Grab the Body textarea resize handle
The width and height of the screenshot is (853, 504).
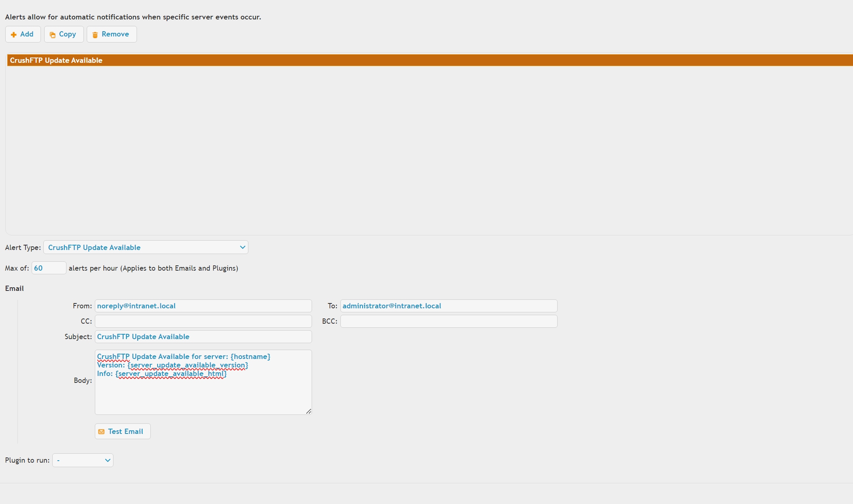tap(309, 412)
